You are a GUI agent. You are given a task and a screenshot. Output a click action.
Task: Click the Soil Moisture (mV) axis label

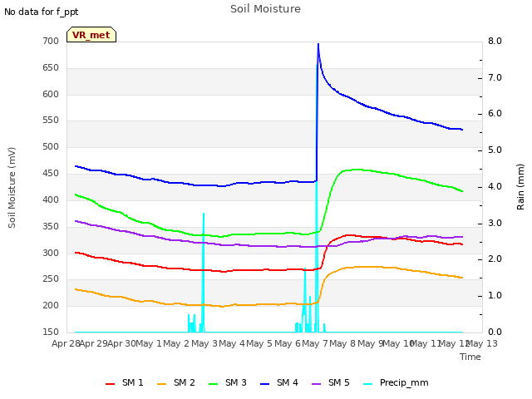tap(12, 188)
